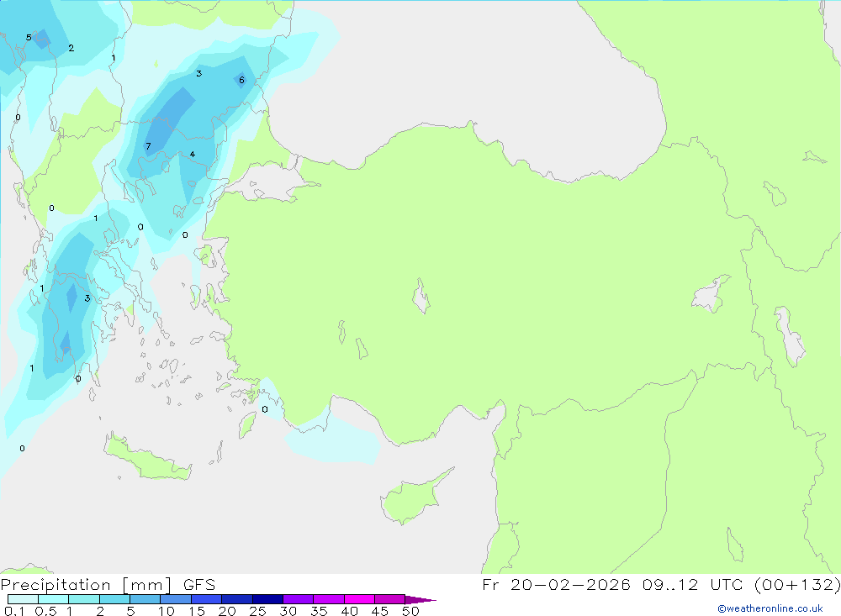
Task: Click the legend label '50'
Action: point(410,611)
